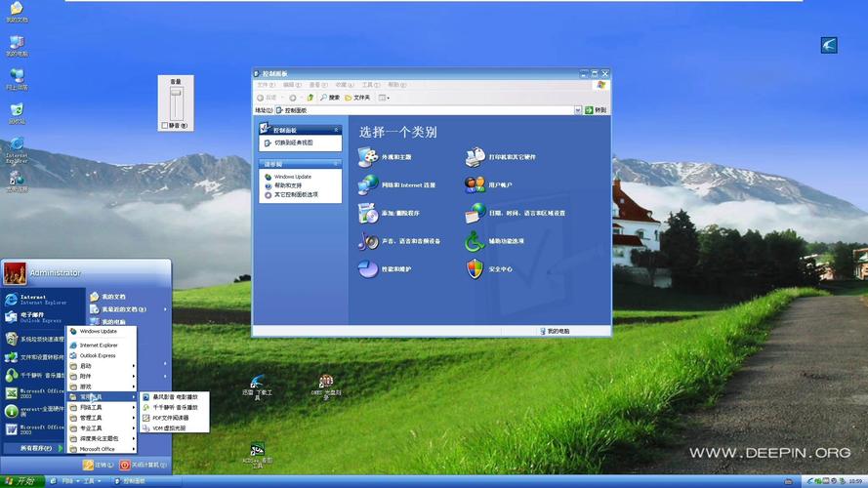Image resolution: width=868 pixels, height=488 pixels.
Task: Click the 用户帐户 users icon
Action: [475, 184]
